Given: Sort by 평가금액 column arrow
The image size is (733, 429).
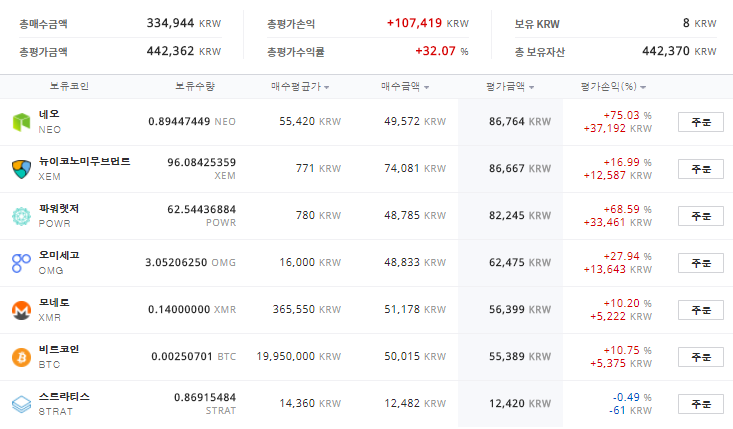Looking at the screenshot, I should pos(535,87).
